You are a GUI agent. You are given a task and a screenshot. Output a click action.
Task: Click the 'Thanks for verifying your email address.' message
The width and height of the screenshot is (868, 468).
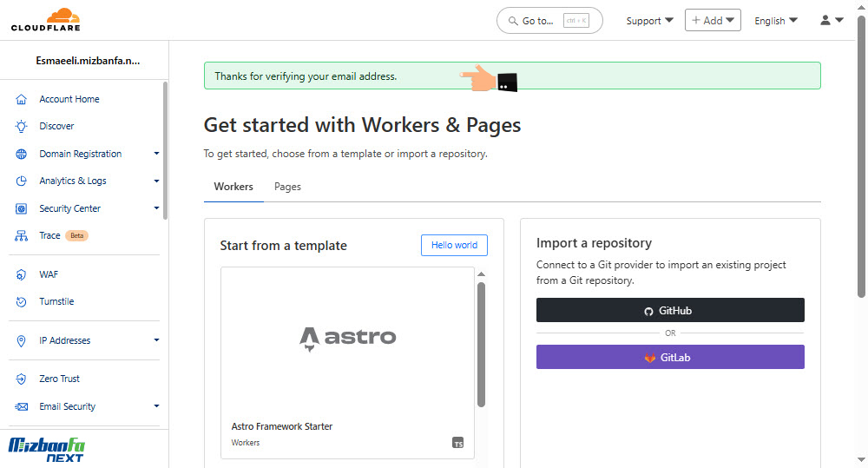tap(306, 76)
